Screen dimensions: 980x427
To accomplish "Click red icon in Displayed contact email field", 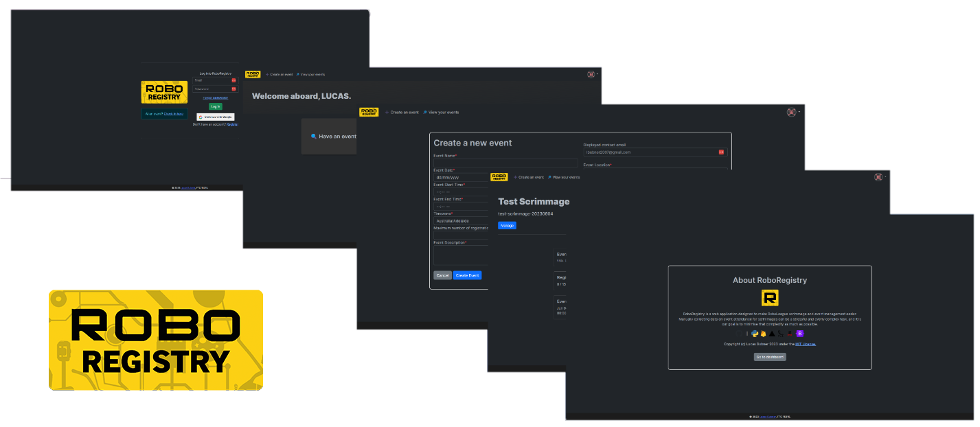I will click(721, 152).
